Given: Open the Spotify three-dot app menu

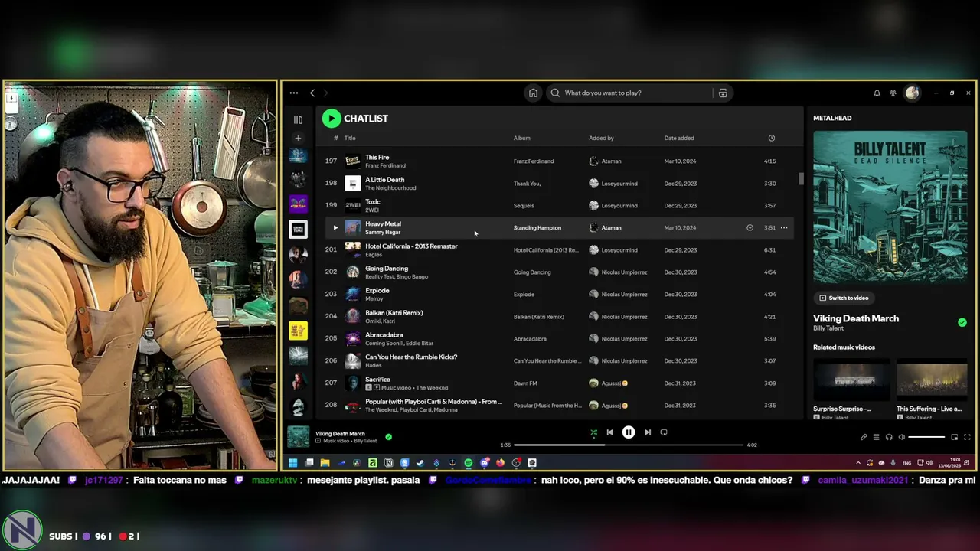Looking at the screenshot, I should pos(294,93).
